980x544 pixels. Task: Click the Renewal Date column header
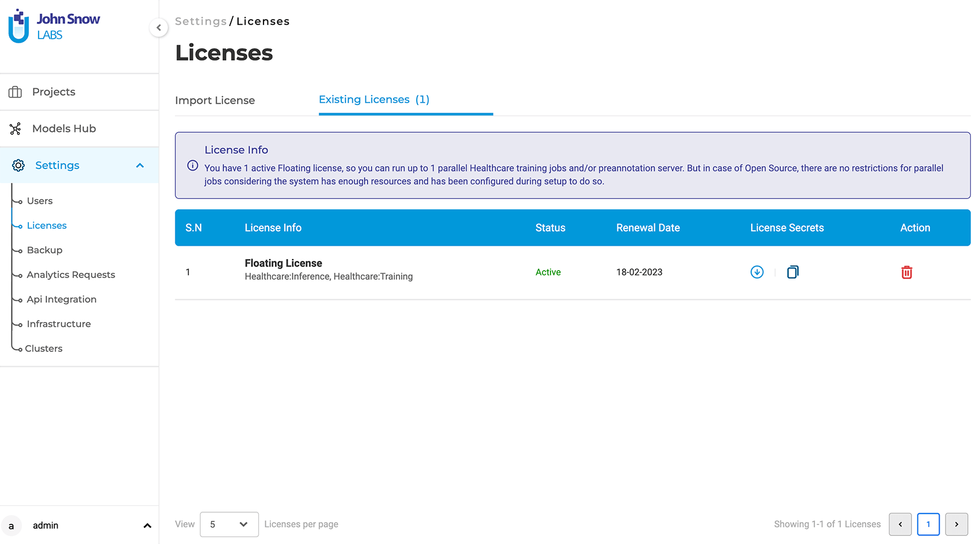tap(648, 228)
